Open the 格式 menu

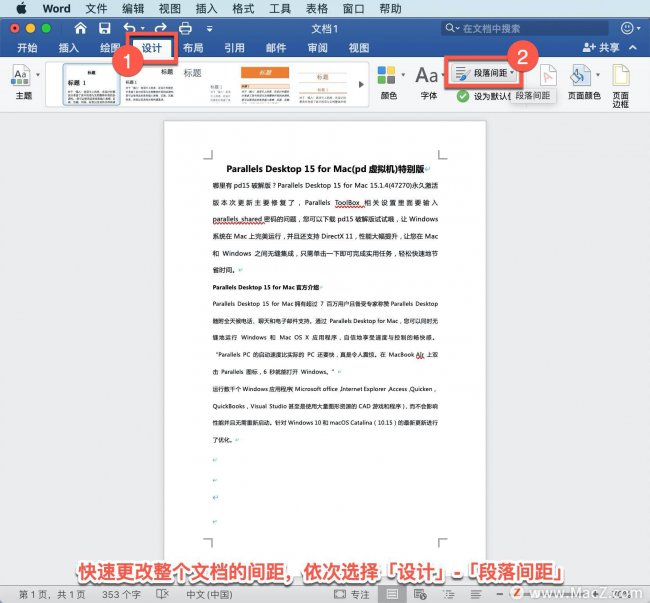(243, 8)
